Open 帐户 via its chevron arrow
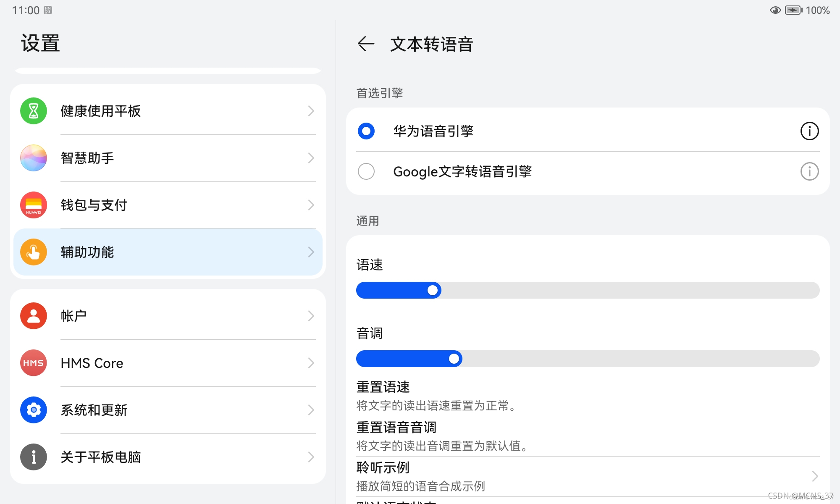 click(x=311, y=316)
